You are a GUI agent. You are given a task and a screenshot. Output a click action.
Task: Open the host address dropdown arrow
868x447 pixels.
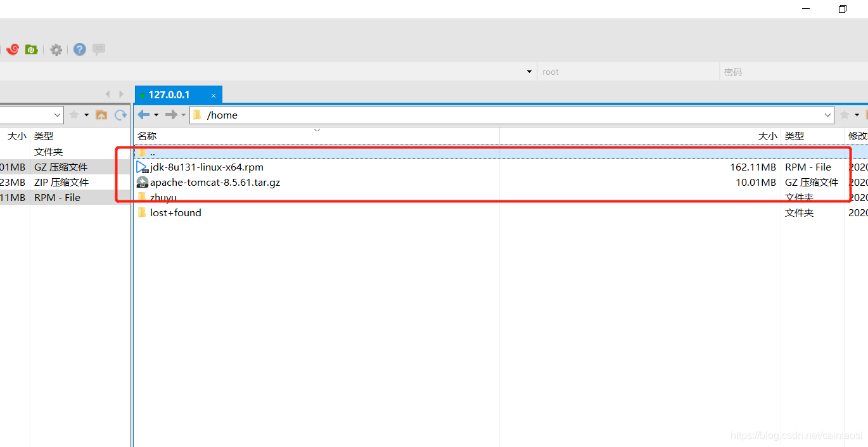[529, 72]
